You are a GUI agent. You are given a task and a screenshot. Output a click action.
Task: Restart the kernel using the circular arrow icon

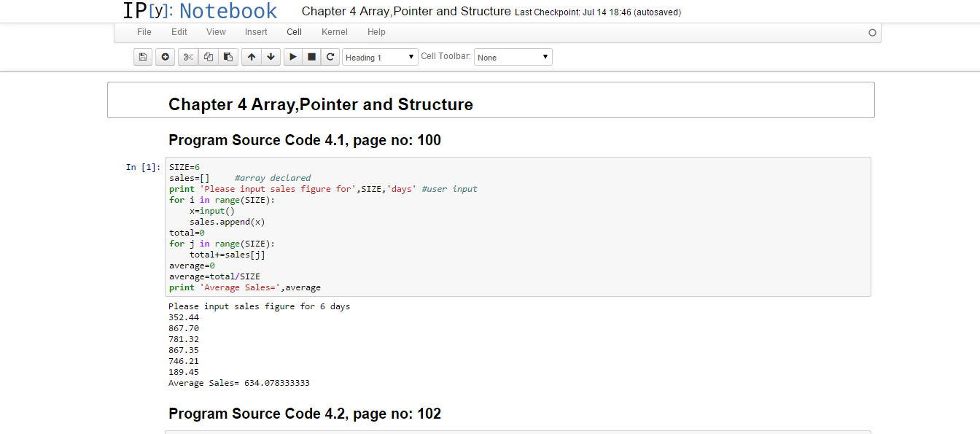click(330, 57)
